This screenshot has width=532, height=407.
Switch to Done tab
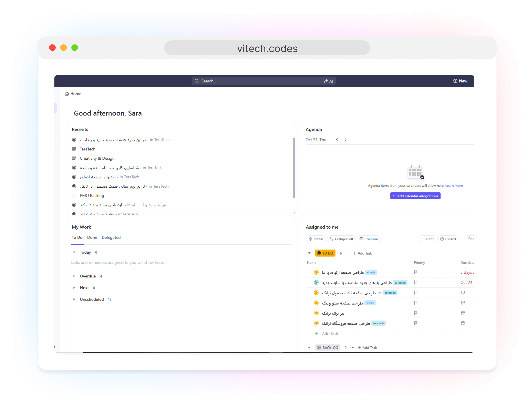point(92,237)
